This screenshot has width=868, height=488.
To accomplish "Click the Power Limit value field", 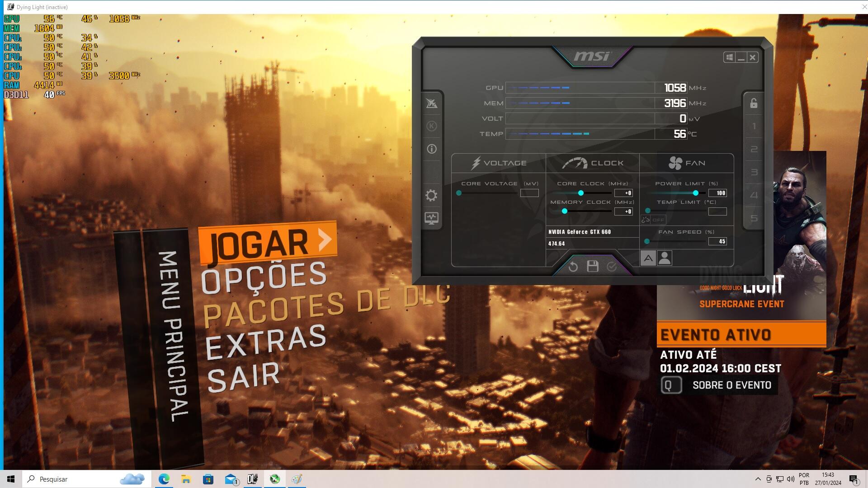I will tap(717, 193).
